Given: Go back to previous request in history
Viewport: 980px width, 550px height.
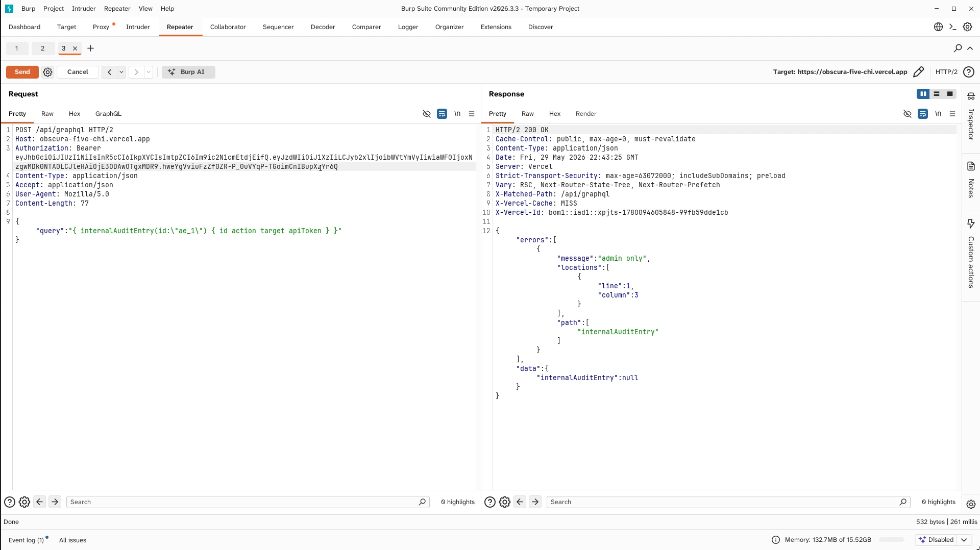Looking at the screenshot, I should 109,72.
